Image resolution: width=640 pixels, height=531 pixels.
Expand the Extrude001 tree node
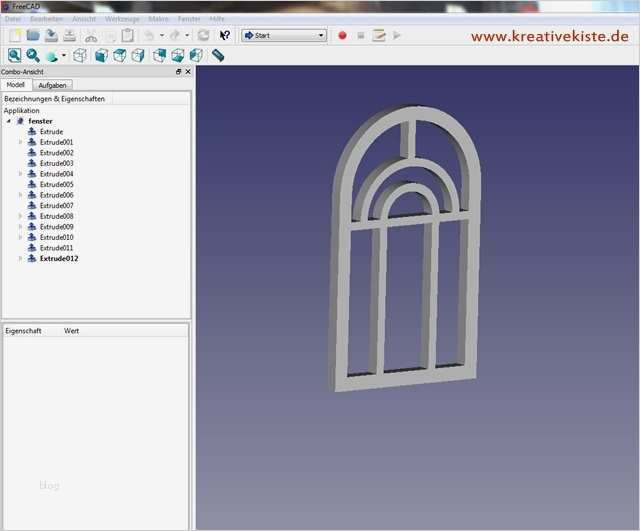[x=21, y=142]
